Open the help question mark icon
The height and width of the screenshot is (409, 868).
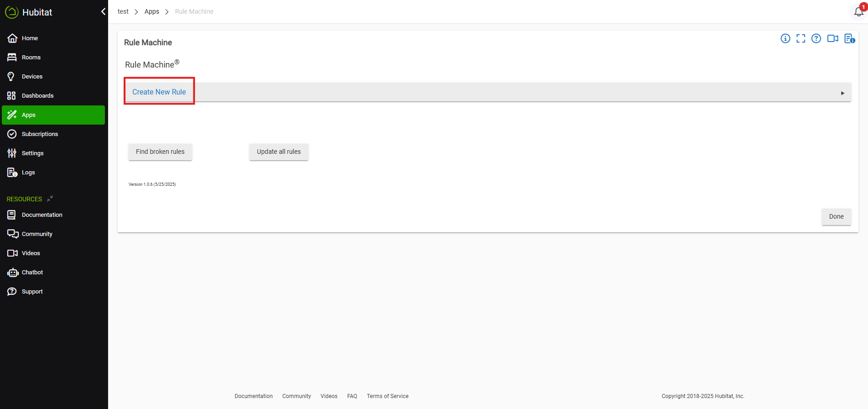(816, 38)
